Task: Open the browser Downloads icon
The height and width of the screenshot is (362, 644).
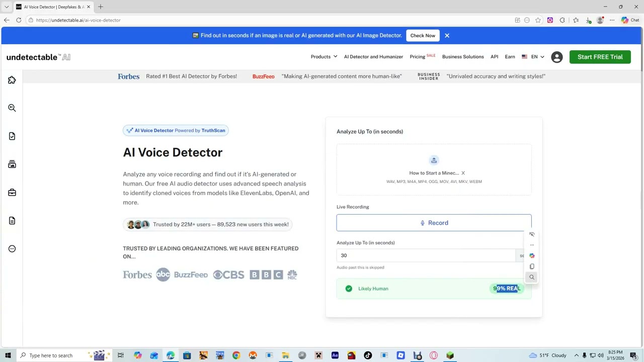Action: click(588, 20)
